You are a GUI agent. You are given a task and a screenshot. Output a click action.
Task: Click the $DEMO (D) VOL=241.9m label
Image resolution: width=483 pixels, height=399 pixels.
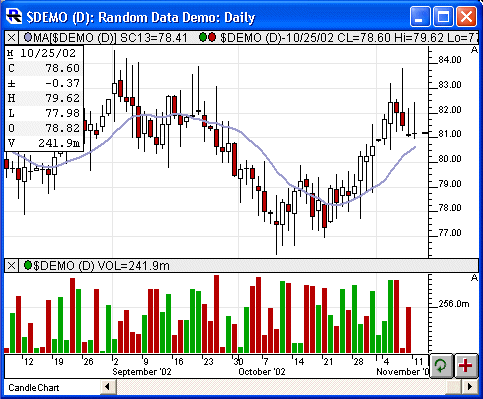(x=101, y=266)
